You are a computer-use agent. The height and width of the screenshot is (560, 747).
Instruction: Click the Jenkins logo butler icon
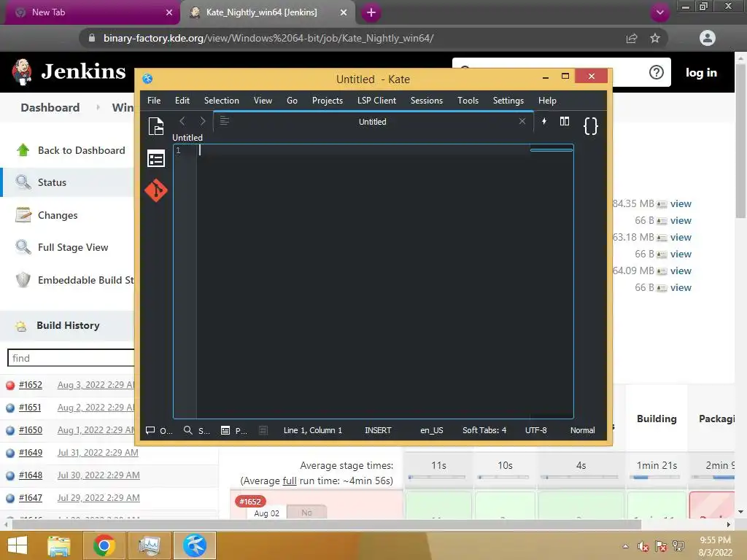(x=22, y=72)
